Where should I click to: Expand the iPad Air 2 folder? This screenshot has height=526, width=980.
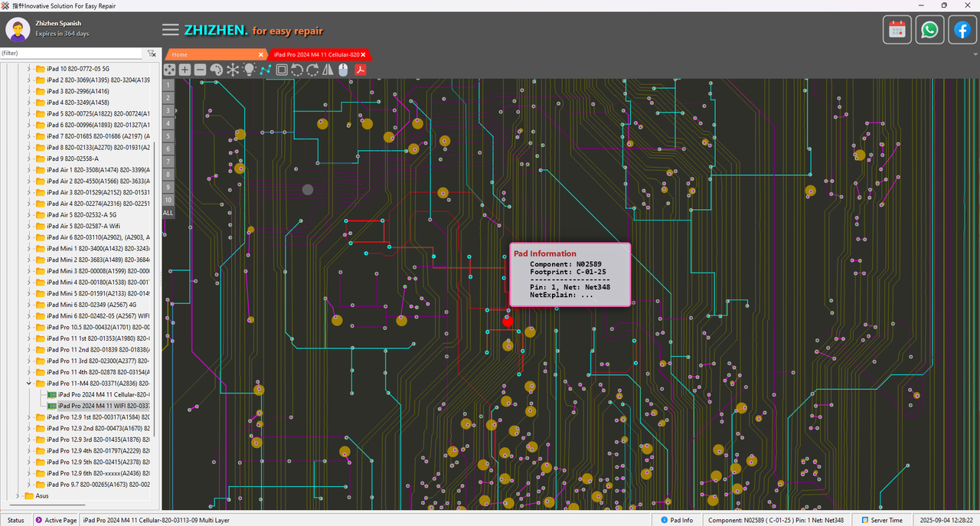(x=29, y=181)
